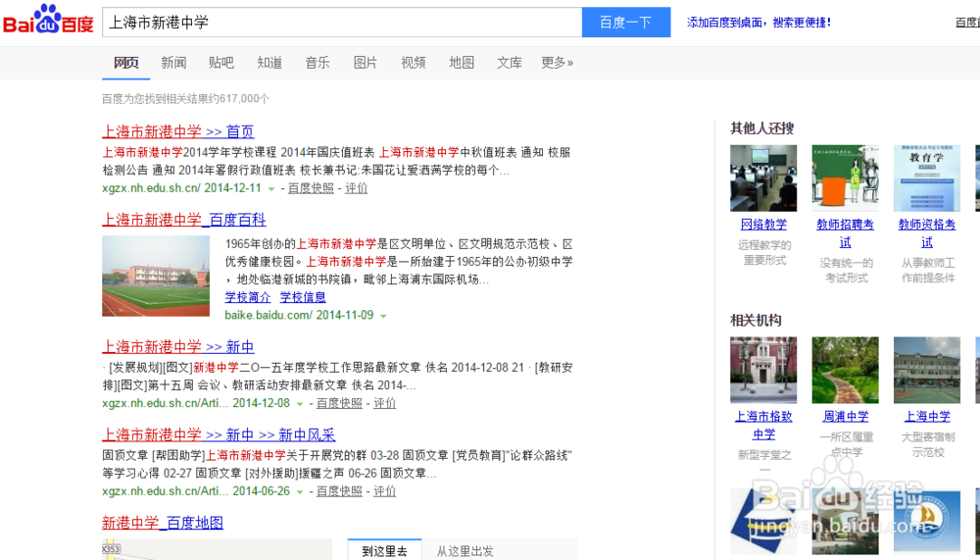
Task: Open the 知道 tab
Action: [269, 63]
